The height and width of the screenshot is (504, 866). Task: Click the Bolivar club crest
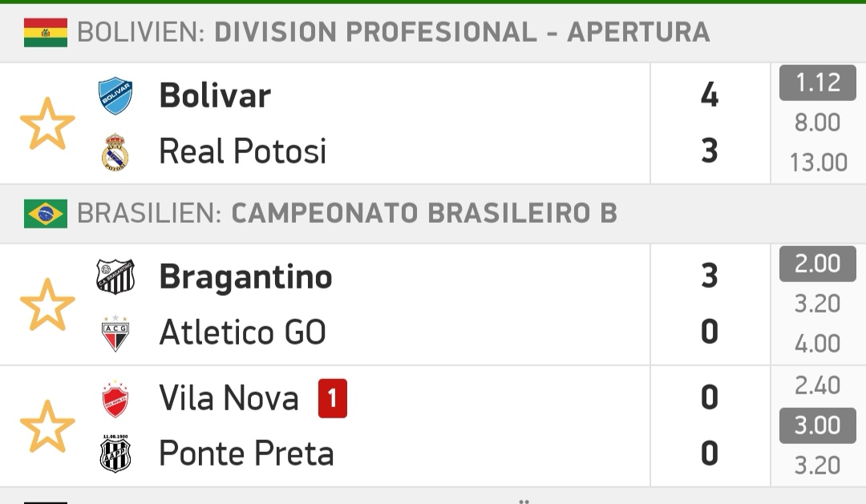(x=115, y=95)
